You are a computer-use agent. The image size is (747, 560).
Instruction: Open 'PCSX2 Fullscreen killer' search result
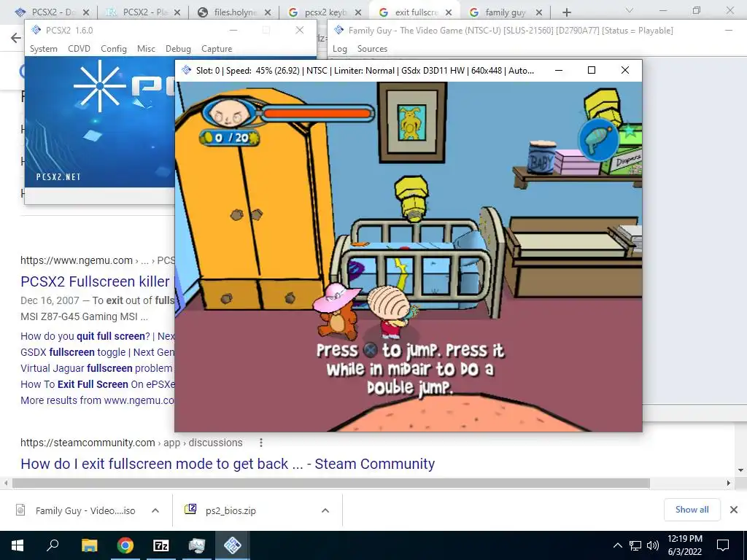pyautogui.click(x=95, y=281)
